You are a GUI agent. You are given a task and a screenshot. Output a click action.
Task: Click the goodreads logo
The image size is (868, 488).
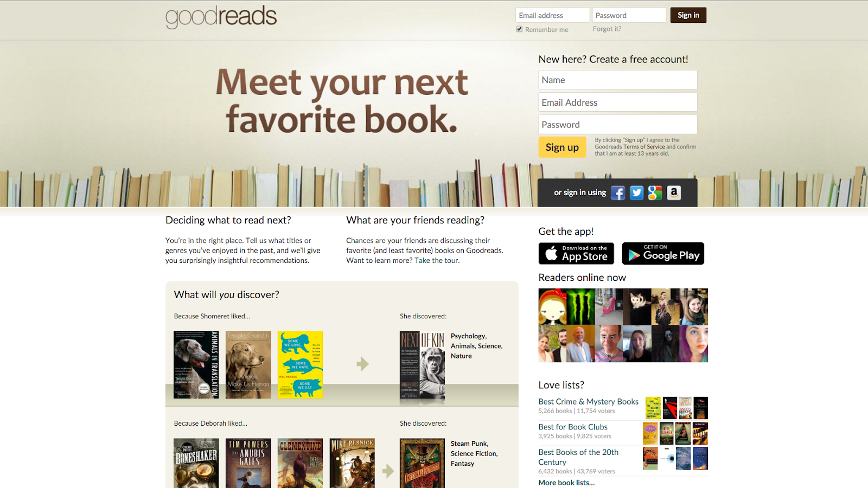pos(221,16)
